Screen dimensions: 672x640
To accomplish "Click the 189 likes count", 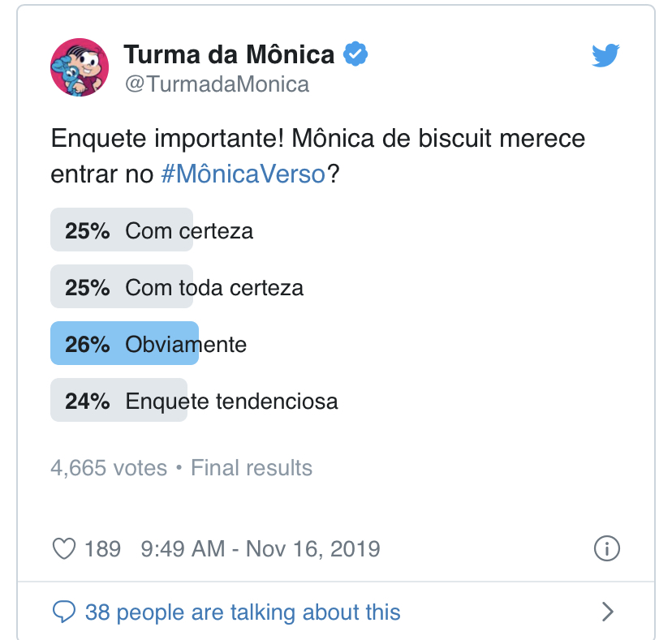I will pos(103,549).
